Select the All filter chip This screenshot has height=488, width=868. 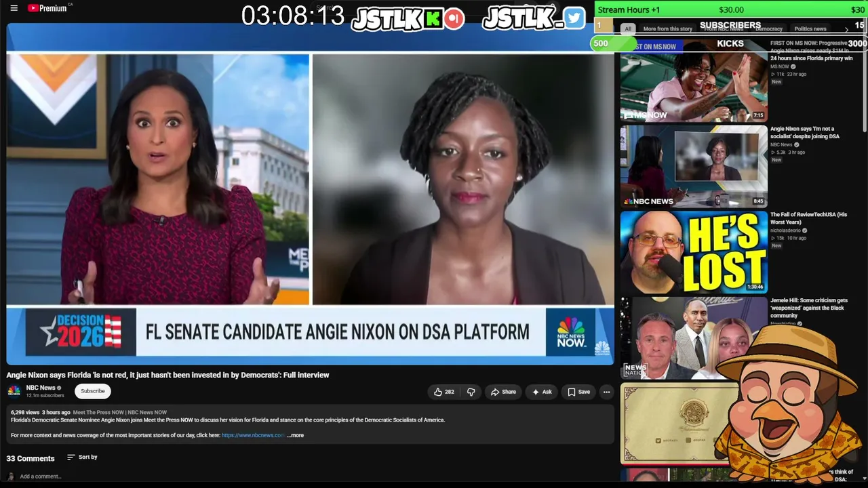(x=628, y=29)
